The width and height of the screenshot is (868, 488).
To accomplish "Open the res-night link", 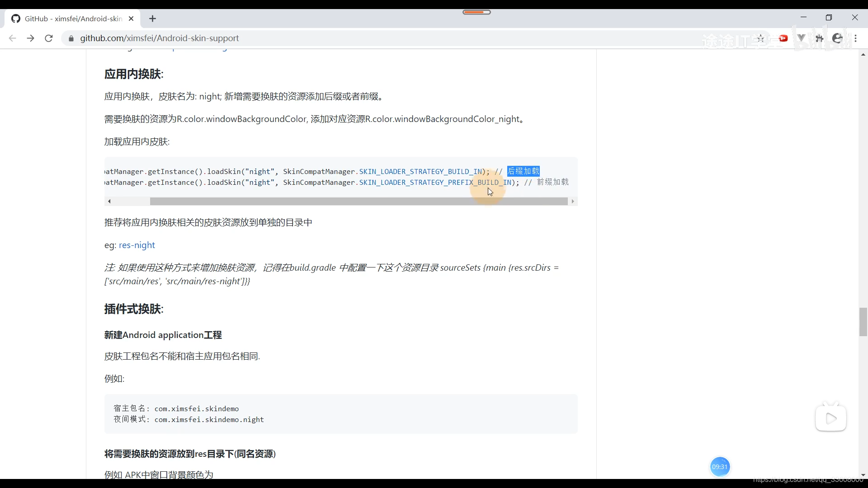I will pyautogui.click(x=137, y=245).
